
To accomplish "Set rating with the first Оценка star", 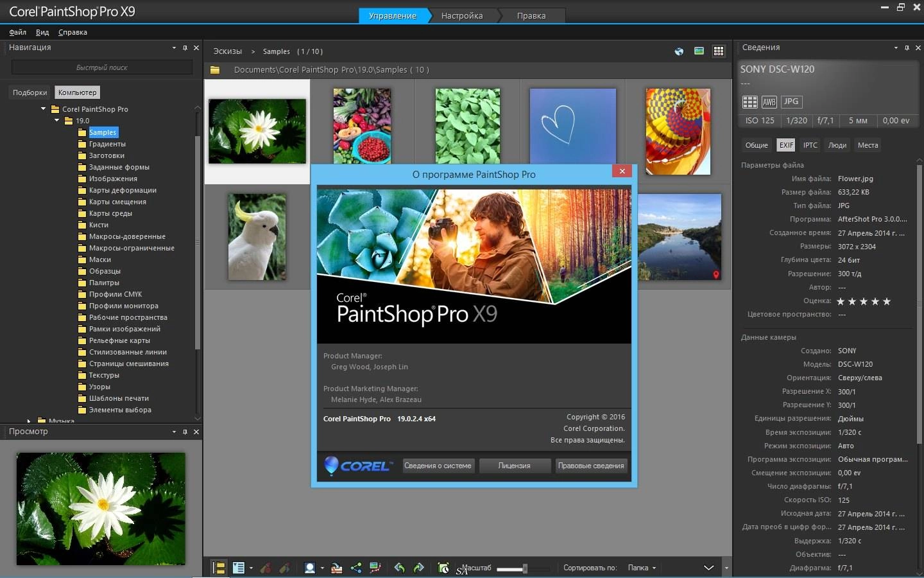I will (841, 301).
